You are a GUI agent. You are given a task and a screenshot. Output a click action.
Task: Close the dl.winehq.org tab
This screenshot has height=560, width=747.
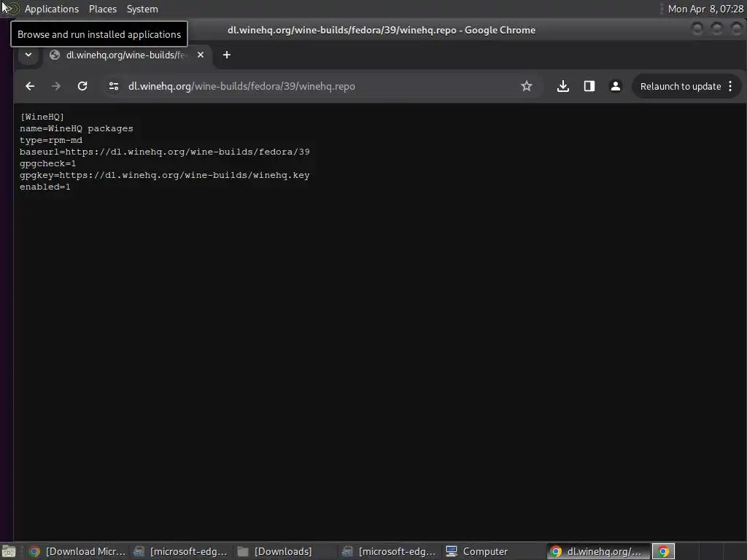click(201, 55)
